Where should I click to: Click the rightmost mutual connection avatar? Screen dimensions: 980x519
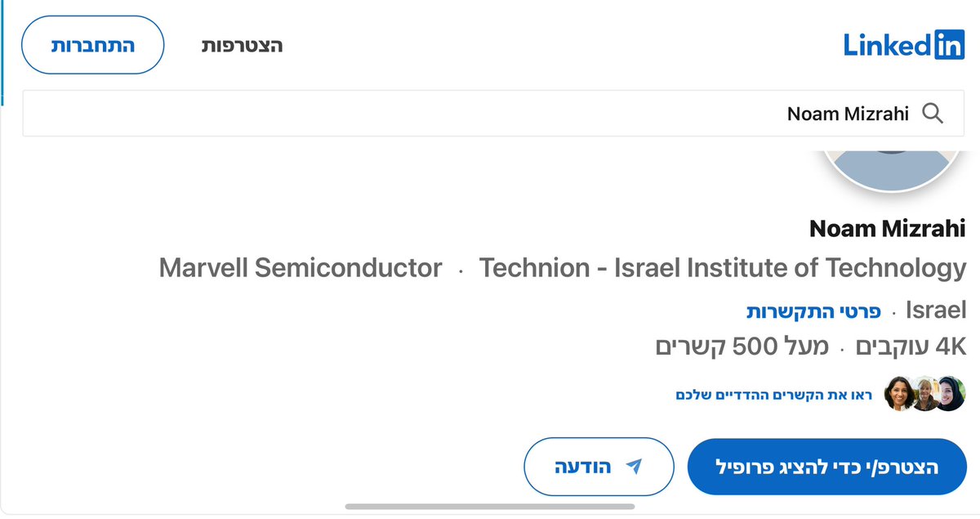pyautogui.click(x=950, y=394)
